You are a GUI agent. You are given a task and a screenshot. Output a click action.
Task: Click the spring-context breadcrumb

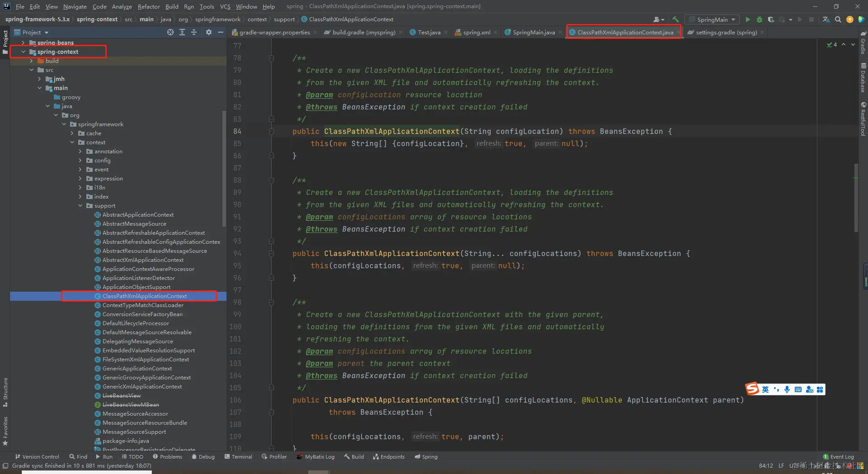click(x=97, y=19)
